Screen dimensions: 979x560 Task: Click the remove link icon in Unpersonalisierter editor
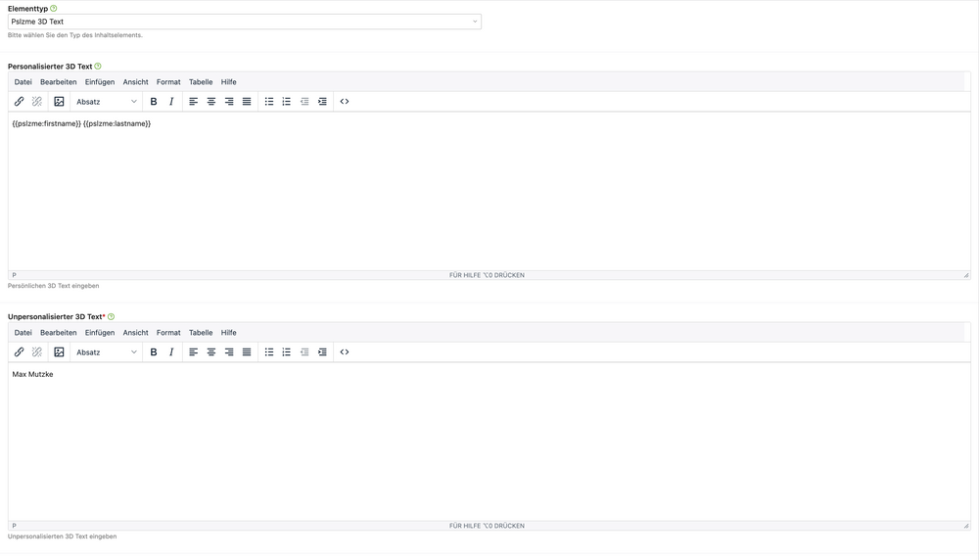click(x=37, y=352)
